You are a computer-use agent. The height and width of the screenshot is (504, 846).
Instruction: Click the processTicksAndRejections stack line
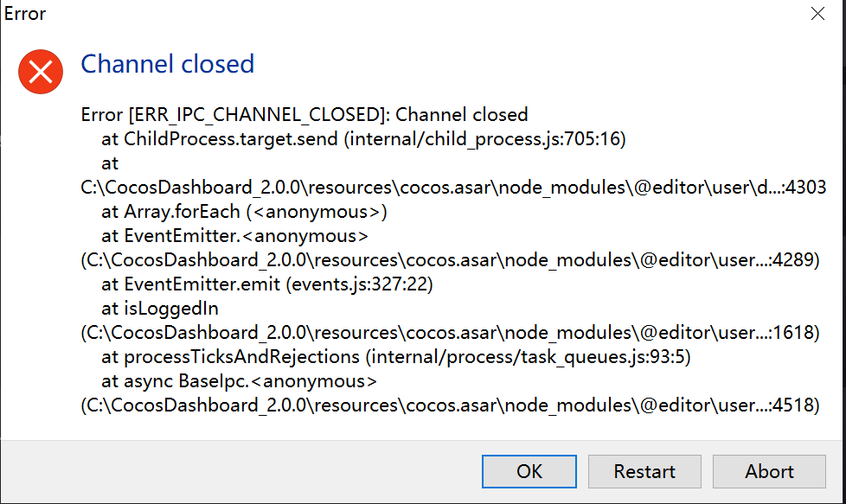(x=395, y=357)
